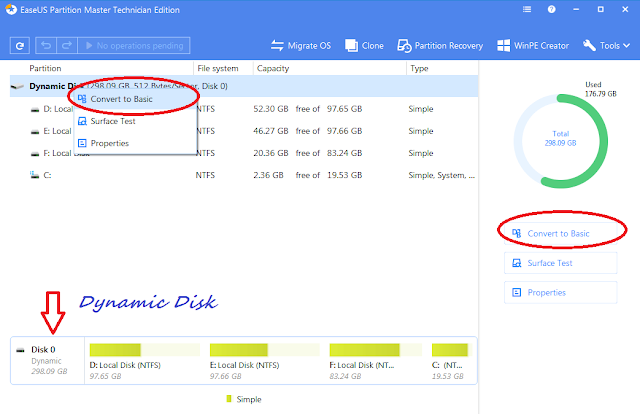
Task: Click the Clone copy icon
Action: [351, 46]
